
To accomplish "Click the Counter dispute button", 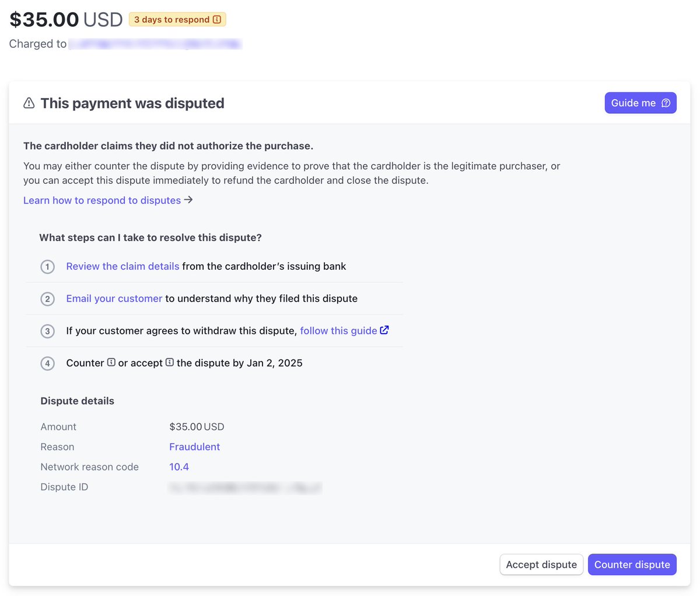I will pos(632,564).
